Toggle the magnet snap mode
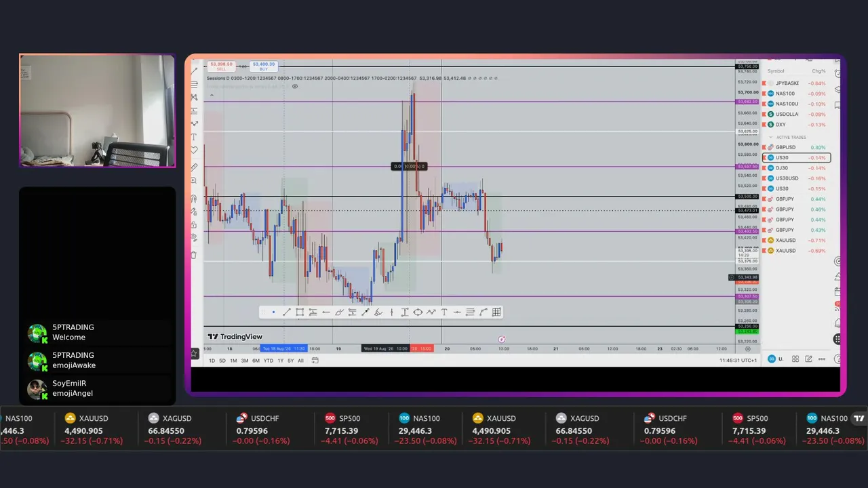 click(194, 198)
